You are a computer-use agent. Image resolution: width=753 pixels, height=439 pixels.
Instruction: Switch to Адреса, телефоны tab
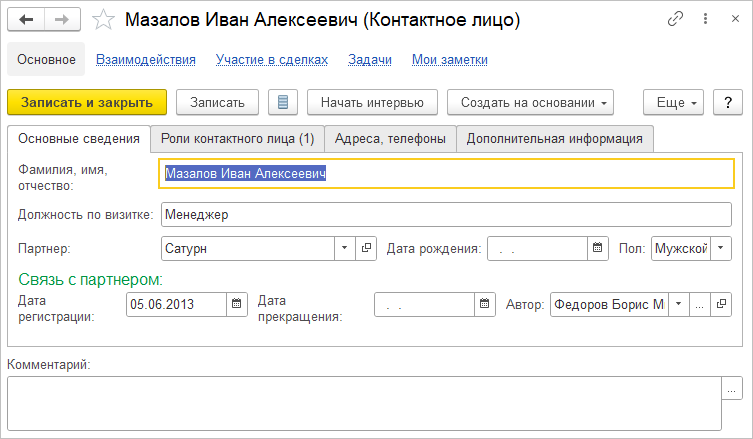[390, 138]
